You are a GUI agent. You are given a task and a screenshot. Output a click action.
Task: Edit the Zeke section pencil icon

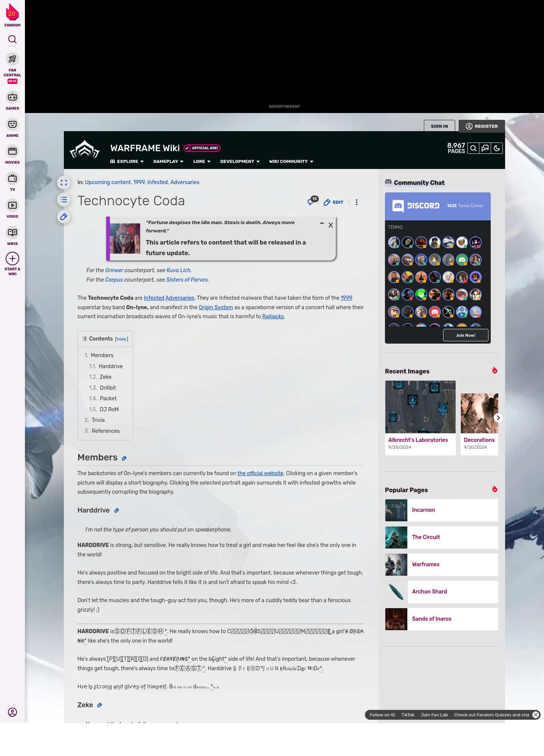pos(100,705)
